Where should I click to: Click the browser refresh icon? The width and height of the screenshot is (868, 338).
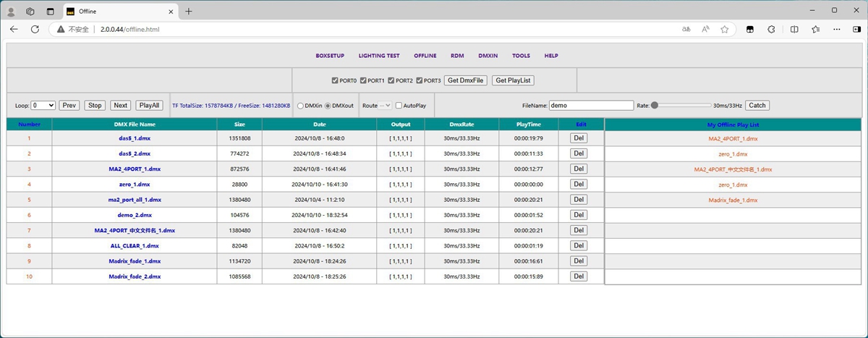[x=35, y=29]
